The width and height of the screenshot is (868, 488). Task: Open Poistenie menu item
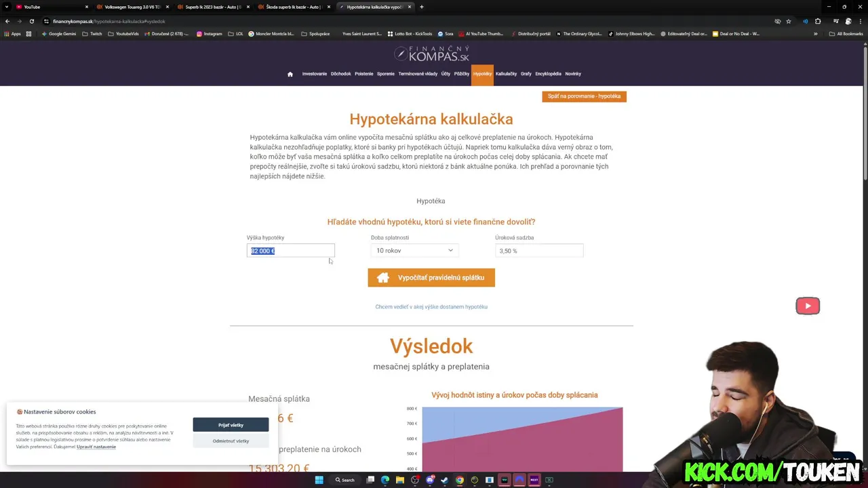click(364, 74)
